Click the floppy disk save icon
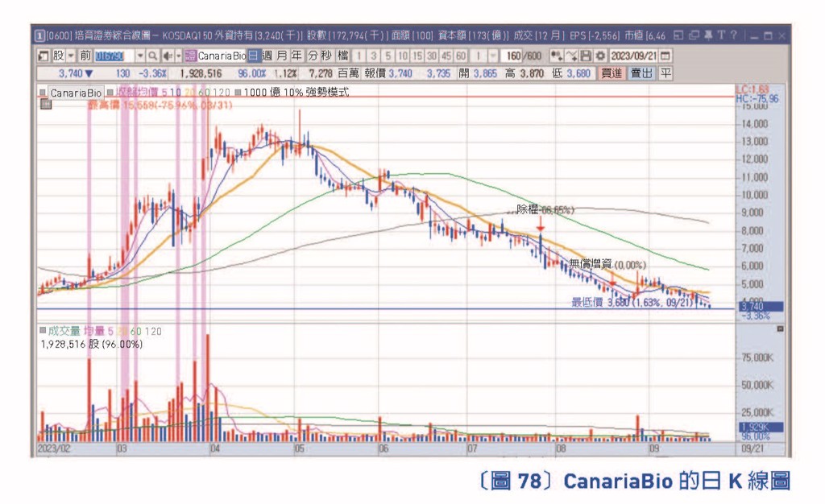The height and width of the screenshot is (504, 825). pyautogui.click(x=587, y=56)
